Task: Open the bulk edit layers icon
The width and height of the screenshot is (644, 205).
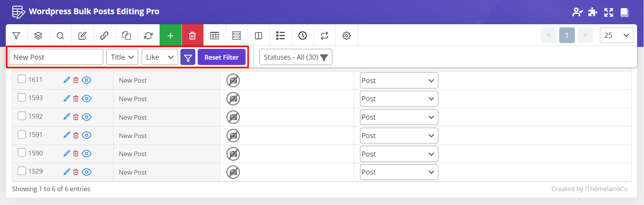Action: click(38, 36)
